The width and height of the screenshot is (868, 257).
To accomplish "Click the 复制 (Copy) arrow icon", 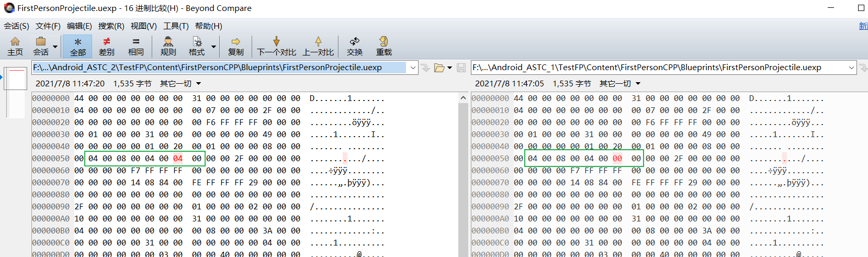I will click(x=235, y=46).
